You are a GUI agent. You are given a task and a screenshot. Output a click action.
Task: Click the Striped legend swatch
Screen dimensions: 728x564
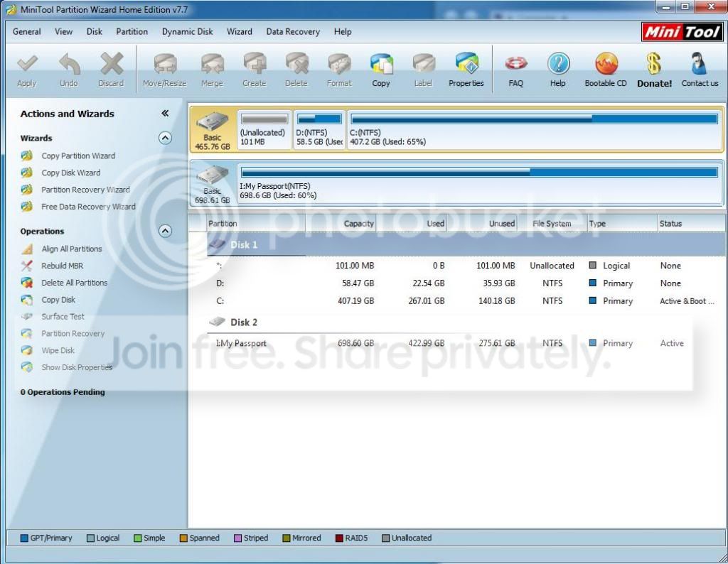237,538
